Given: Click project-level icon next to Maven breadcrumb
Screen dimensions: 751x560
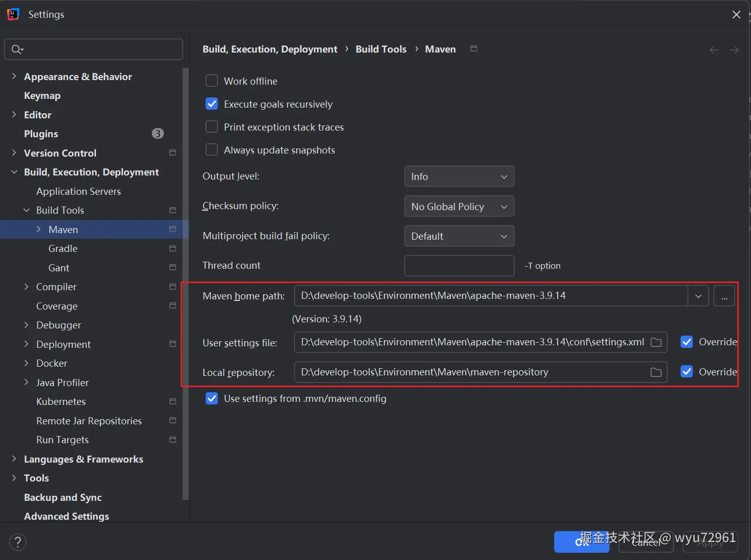Looking at the screenshot, I should coord(473,48).
